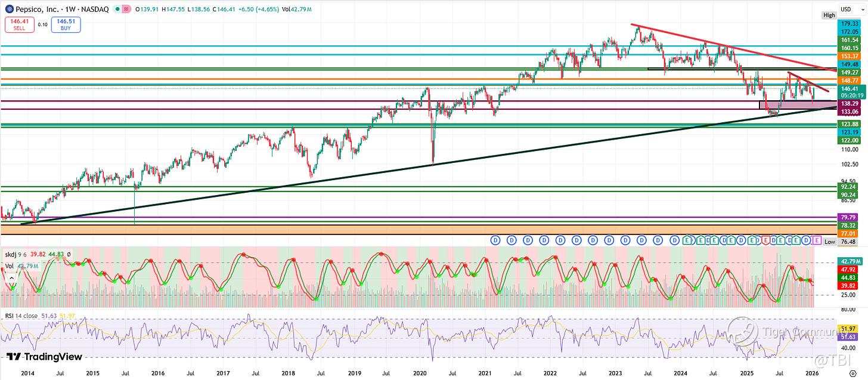Click 2026 on the time axis

pyautogui.click(x=811, y=373)
